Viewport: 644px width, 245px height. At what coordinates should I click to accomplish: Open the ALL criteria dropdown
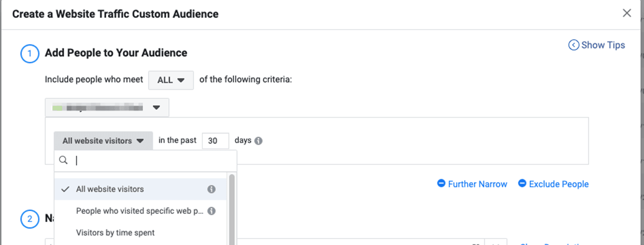tap(171, 80)
